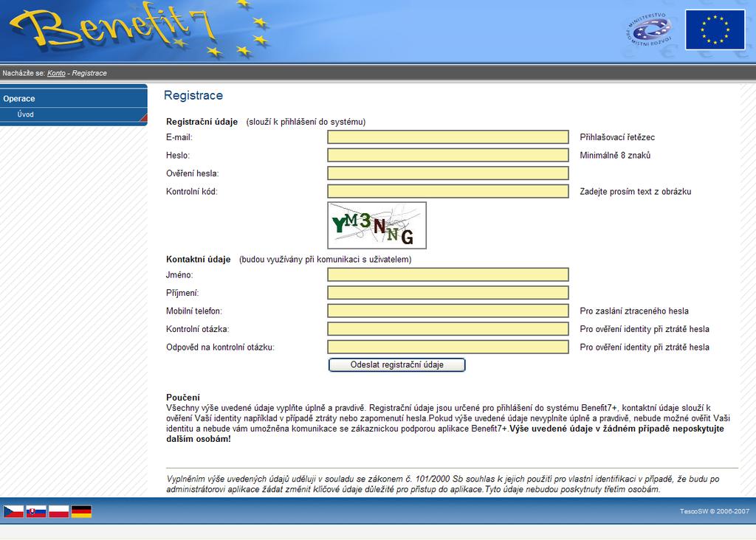Image resolution: width=756 pixels, height=540 pixels.
Task: Click the captcha image YM3NNG
Action: [377, 225]
